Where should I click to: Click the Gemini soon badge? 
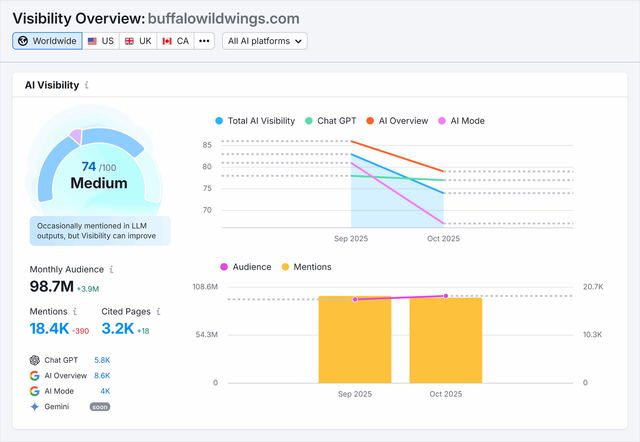(100, 407)
